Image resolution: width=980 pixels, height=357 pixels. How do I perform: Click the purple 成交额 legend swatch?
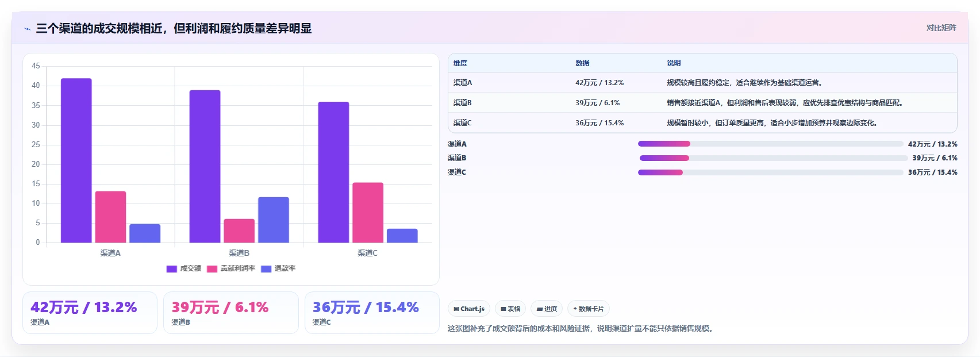(x=171, y=268)
